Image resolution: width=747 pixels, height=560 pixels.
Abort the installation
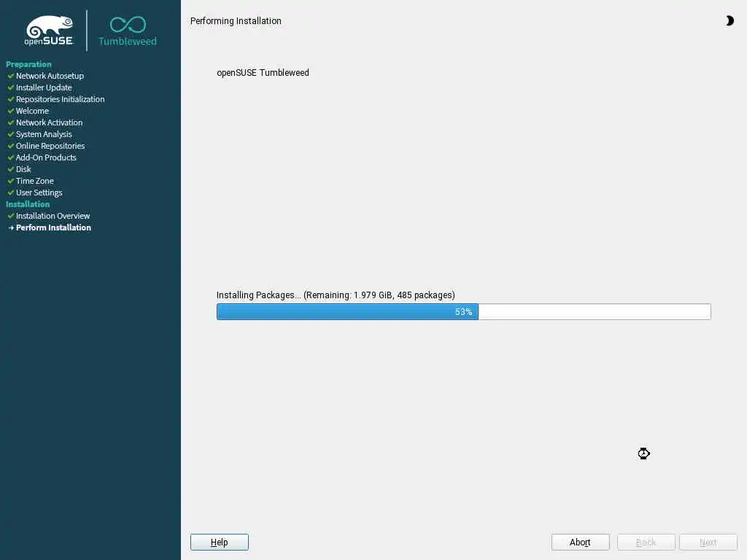[x=580, y=542]
